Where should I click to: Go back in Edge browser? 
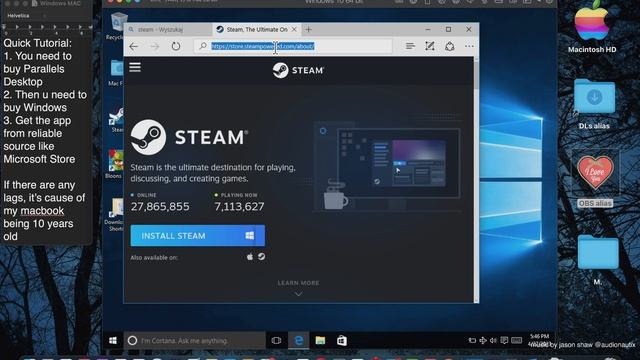(x=133, y=46)
